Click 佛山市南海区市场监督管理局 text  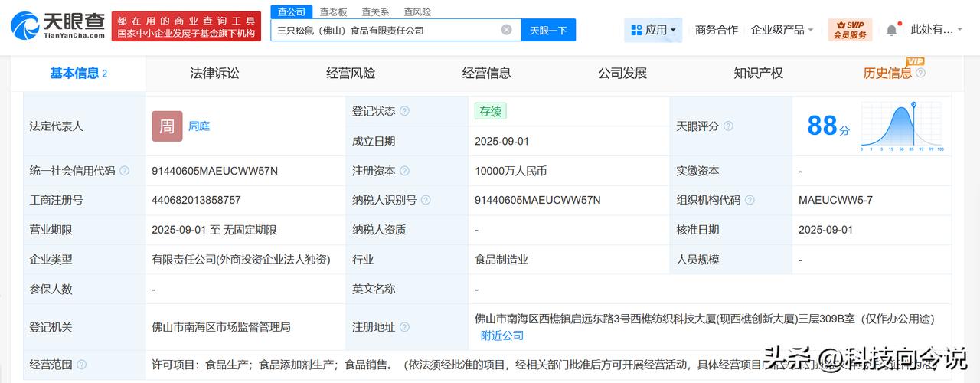click(x=221, y=327)
